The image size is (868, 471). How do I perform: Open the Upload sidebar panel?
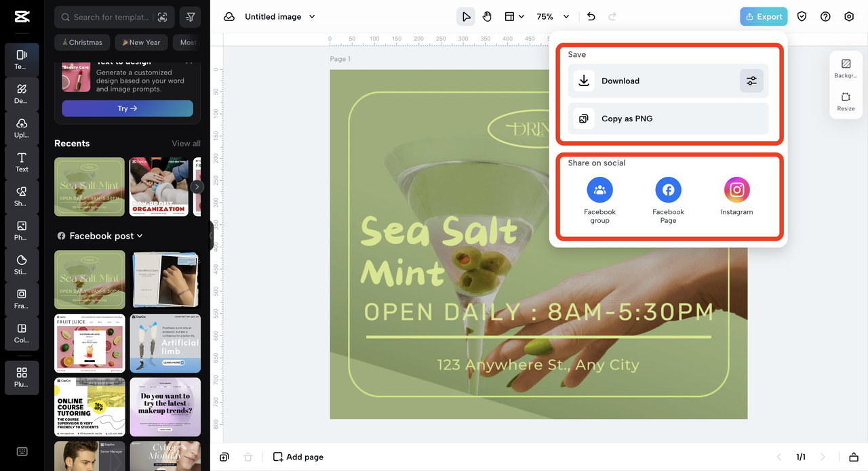point(22,127)
